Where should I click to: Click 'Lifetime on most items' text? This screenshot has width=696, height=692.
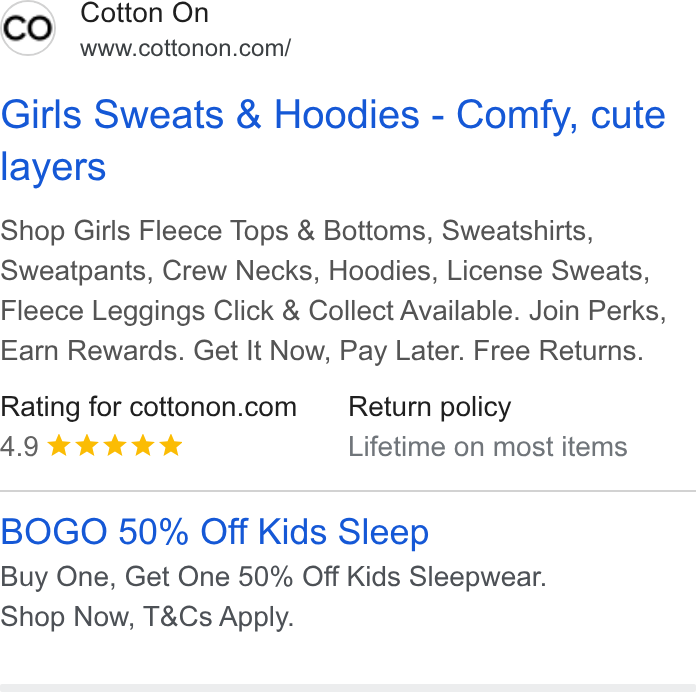488,447
